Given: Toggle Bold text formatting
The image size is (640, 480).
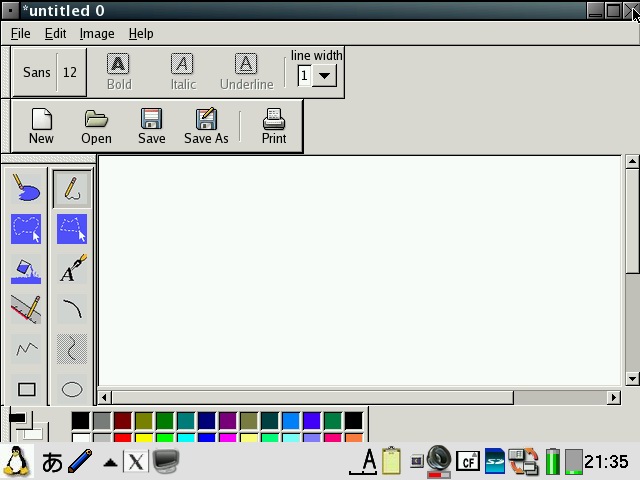Looking at the screenshot, I should click(x=118, y=73).
